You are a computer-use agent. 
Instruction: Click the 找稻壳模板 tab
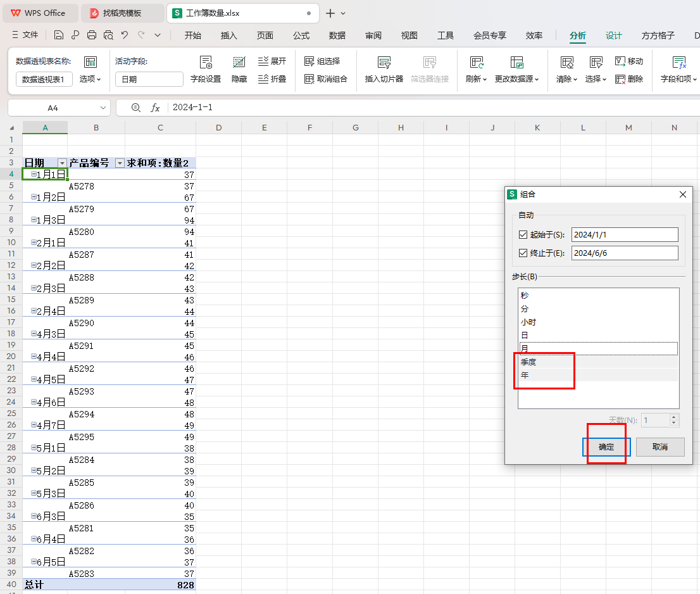click(x=122, y=13)
